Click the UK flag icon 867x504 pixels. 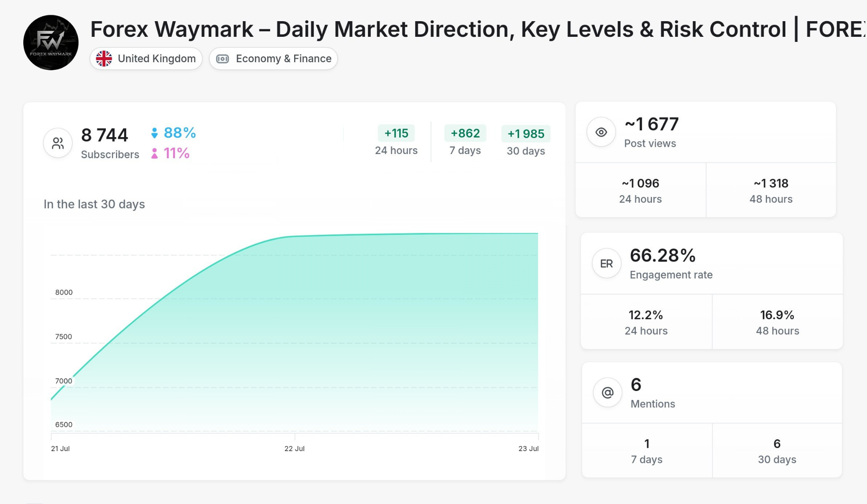pyautogui.click(x=104, y=58)
